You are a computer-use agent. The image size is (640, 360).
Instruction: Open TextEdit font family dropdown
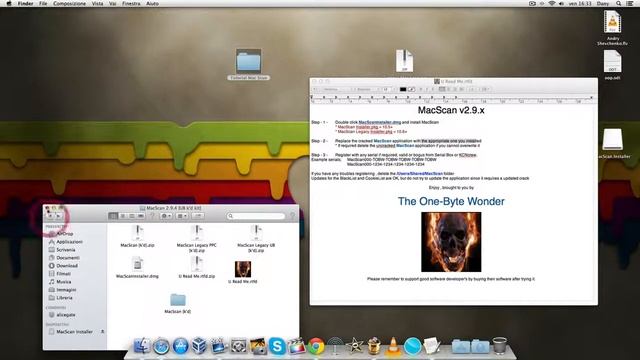point(337,89)
